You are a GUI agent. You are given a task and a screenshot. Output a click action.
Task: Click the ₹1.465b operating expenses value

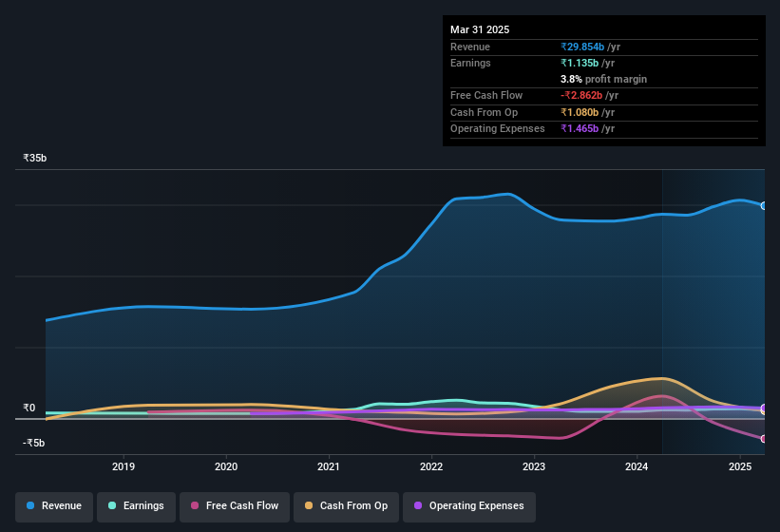580,129
